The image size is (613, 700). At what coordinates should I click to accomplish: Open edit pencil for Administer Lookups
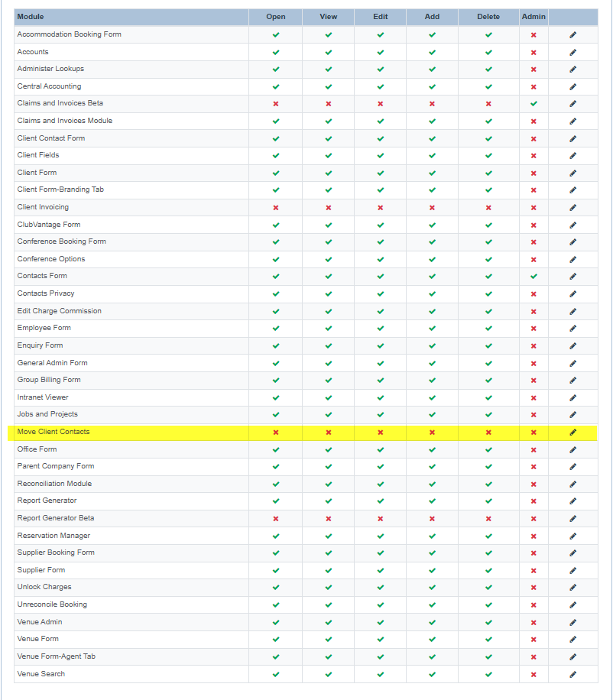pyautogui.click(x=572, y=70)
